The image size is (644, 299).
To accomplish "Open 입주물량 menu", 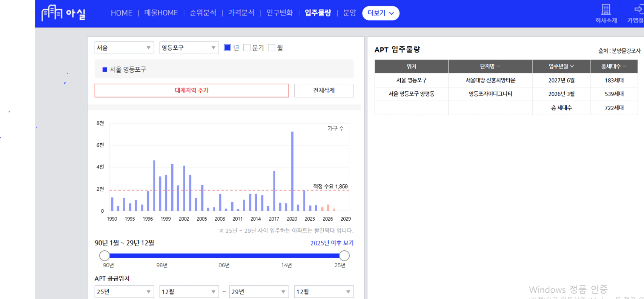I will [x=318, y=13].
